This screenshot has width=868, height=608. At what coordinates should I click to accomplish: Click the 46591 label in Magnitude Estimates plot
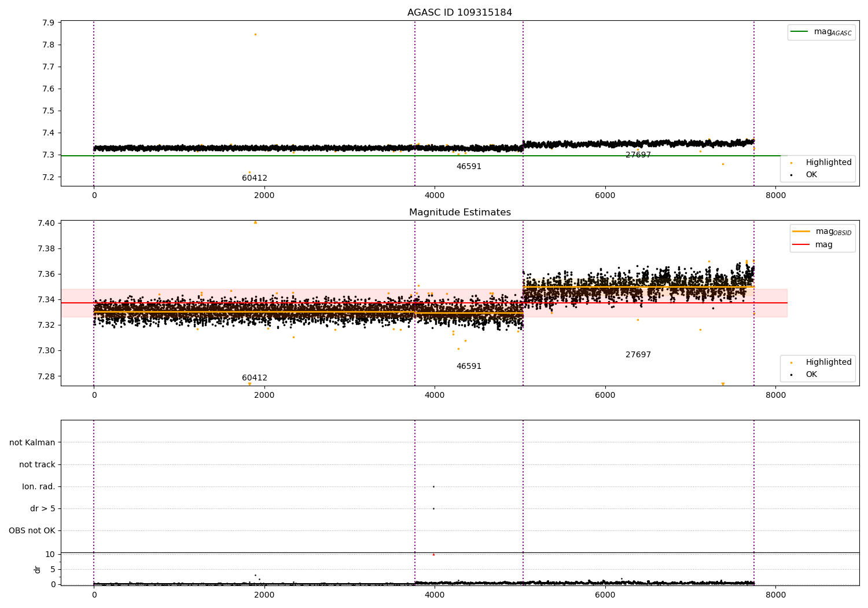(469, 367)
